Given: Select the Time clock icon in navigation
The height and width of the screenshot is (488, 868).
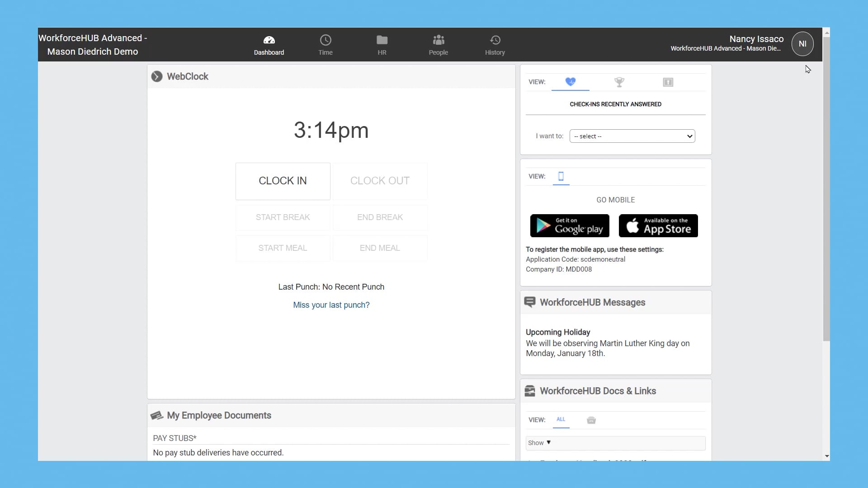Looking at the screenshot, I should (x=325, y=44).
